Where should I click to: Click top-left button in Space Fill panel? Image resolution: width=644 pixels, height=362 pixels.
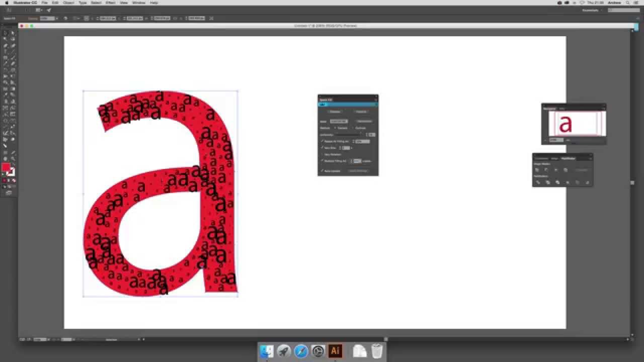[335, 111]
